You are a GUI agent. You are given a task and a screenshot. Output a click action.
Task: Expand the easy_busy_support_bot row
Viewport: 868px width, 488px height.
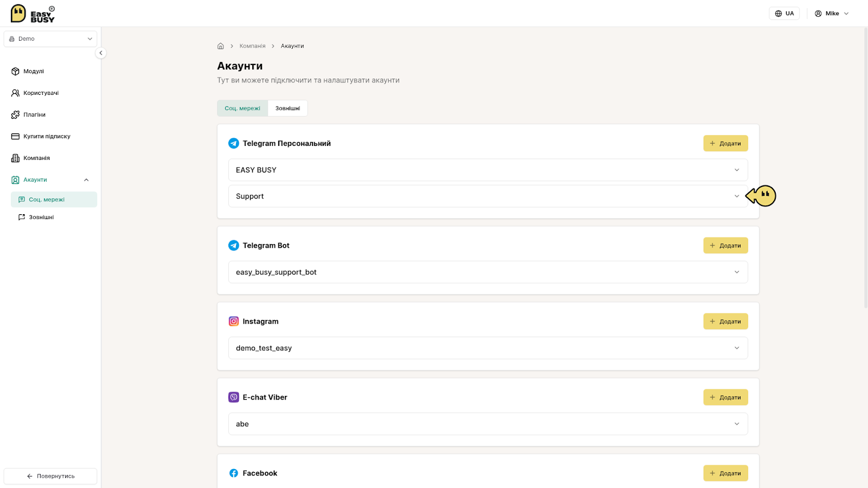coord(488,272)
